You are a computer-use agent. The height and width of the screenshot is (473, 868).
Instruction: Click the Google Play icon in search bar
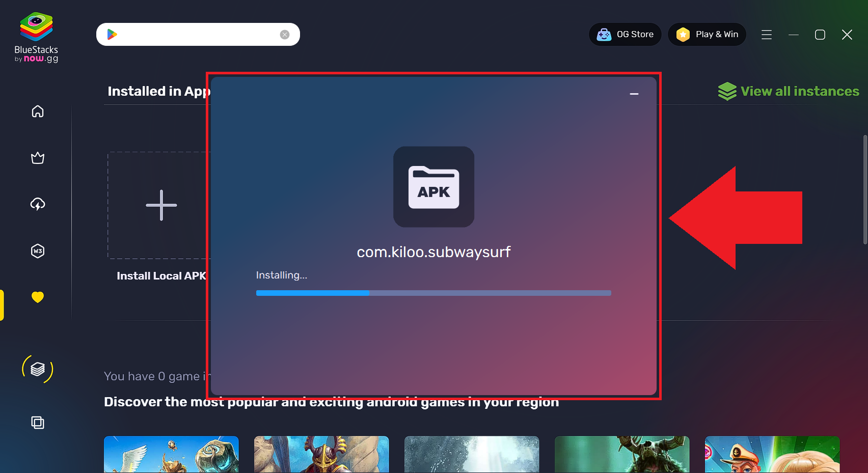click(112, 34)
